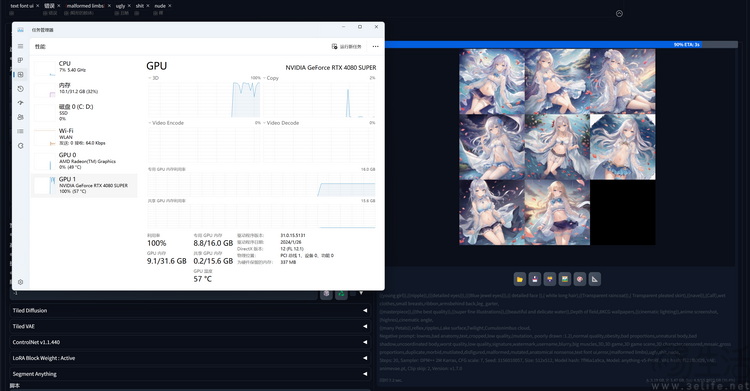Send to inpaint palette icon
This screenshot has width=750, height=391.
(580, 279)
